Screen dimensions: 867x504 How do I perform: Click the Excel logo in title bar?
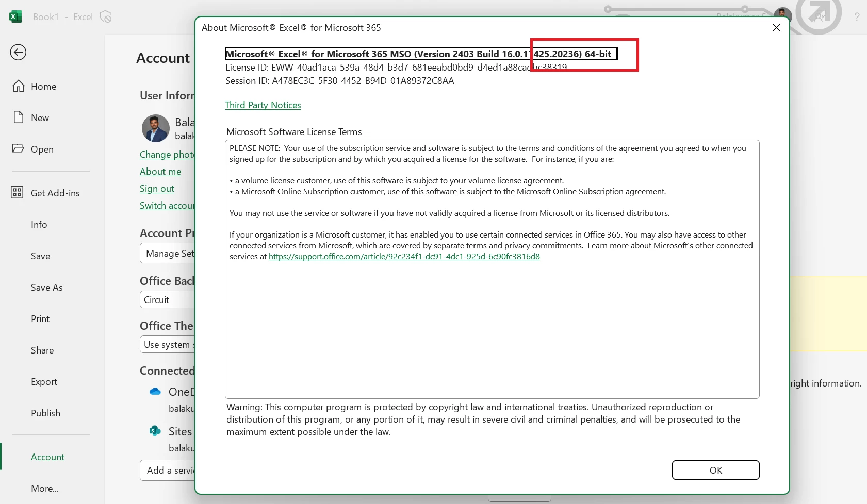[15, 16]
